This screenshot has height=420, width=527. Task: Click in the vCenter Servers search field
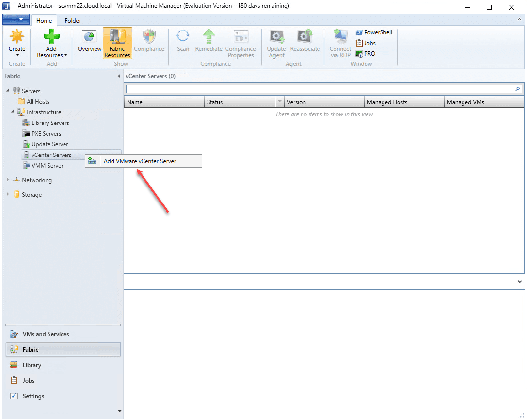click(320, 89)
